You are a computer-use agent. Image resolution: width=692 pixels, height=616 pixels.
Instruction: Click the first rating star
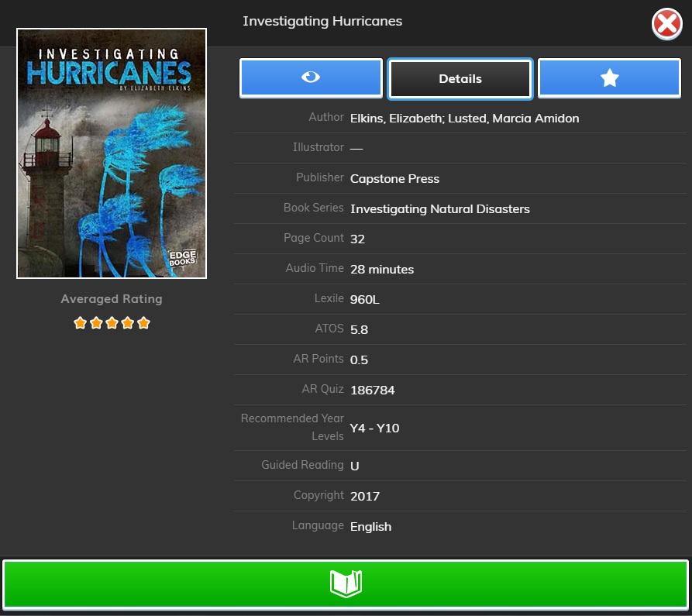coord(80,323)
